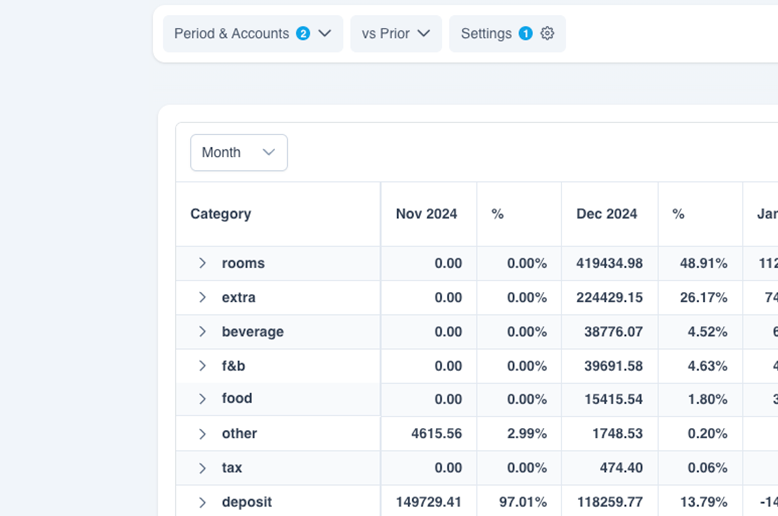Click the other Nov value 4615.56

point(437,433)
